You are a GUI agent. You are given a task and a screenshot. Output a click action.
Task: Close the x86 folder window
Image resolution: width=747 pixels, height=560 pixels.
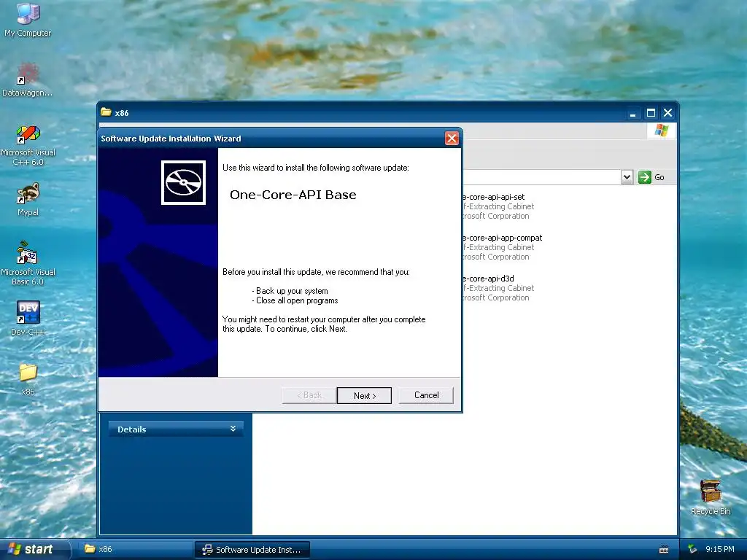(x=668, y=113)
